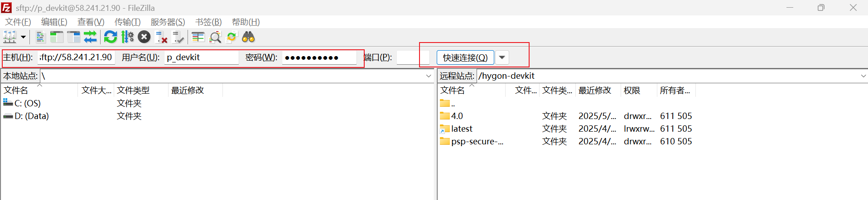Open the 编辑(E) menu
Image resolution: width=868 pixels, height=200 pixels.
coord(54,22)
